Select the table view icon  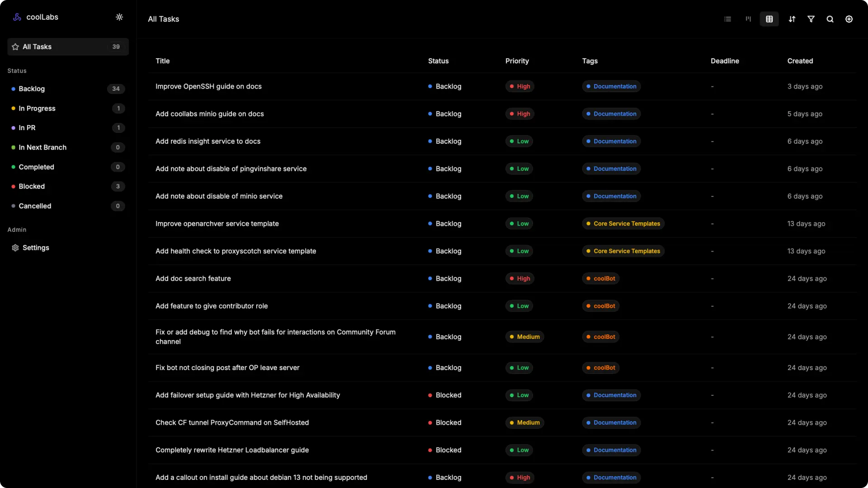[x=769, y=19]
